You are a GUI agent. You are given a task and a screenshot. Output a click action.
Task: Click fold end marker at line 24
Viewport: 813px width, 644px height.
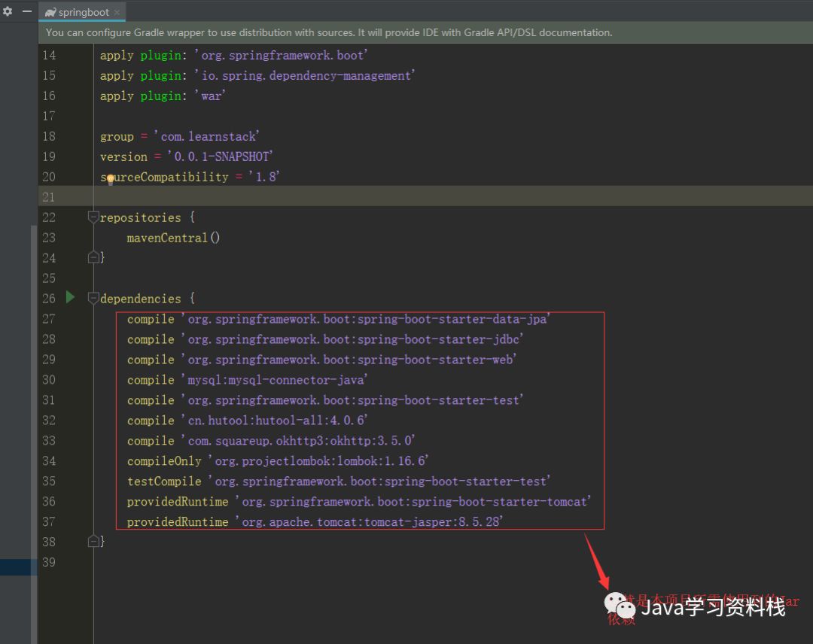(x=93, y=257)
